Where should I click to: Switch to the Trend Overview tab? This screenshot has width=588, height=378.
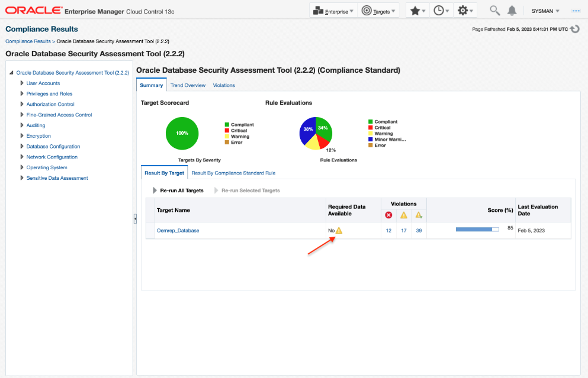tap(188, 85)
